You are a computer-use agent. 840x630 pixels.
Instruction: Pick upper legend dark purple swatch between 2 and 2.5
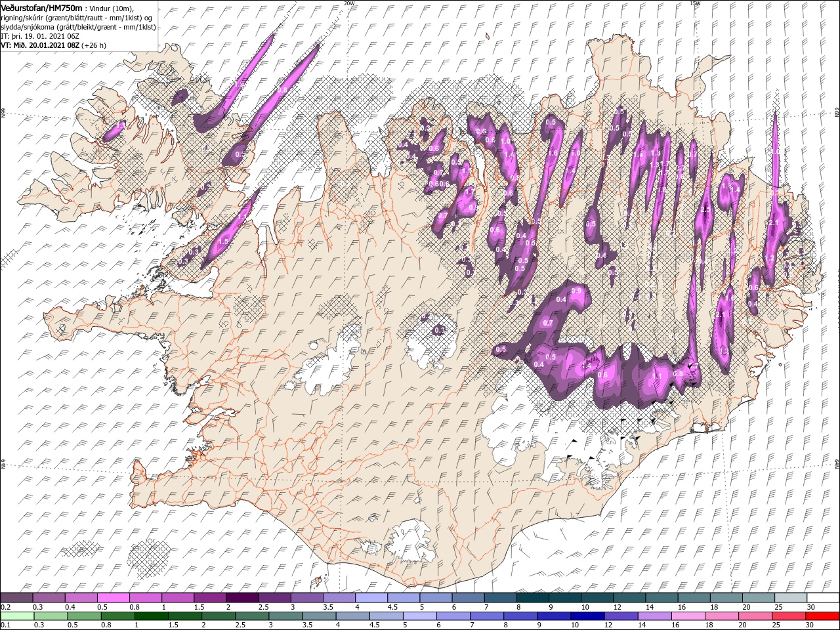point(242,598)
